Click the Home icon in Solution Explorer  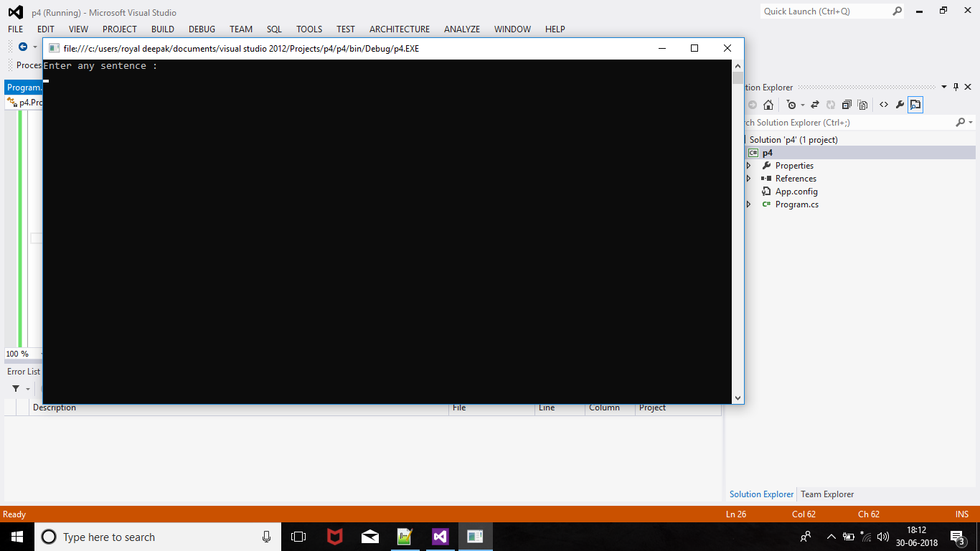tap(768, 105)
